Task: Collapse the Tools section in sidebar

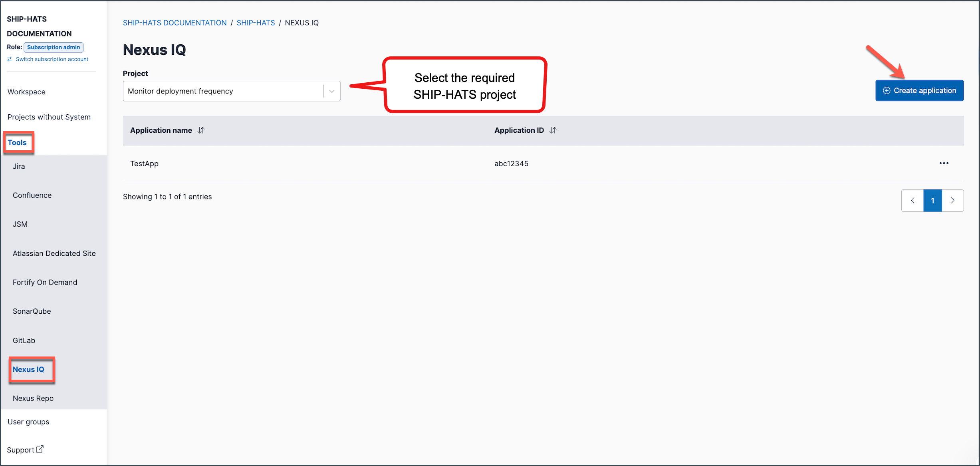Action: tap(17, 143)
